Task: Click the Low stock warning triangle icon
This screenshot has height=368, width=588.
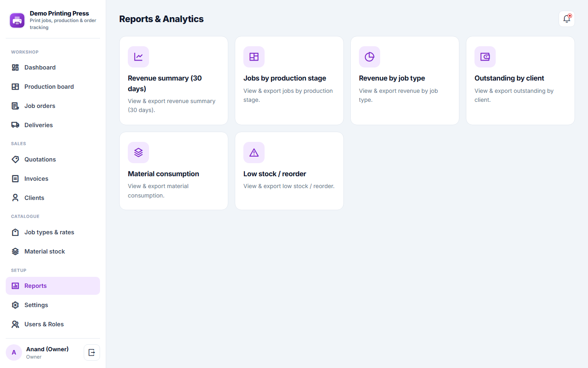Action: tap(254, 153)
